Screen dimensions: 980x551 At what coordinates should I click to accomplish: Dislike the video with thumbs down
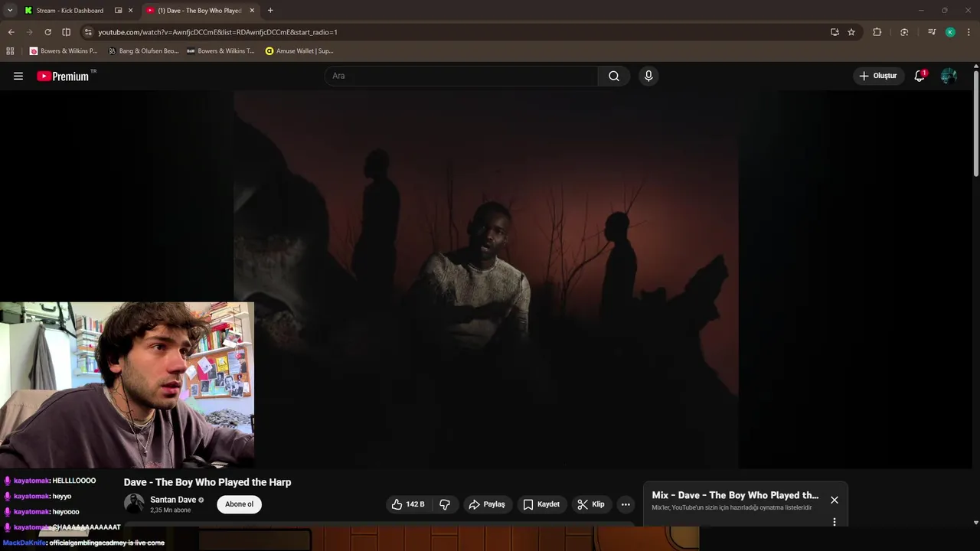click(445, 504)
